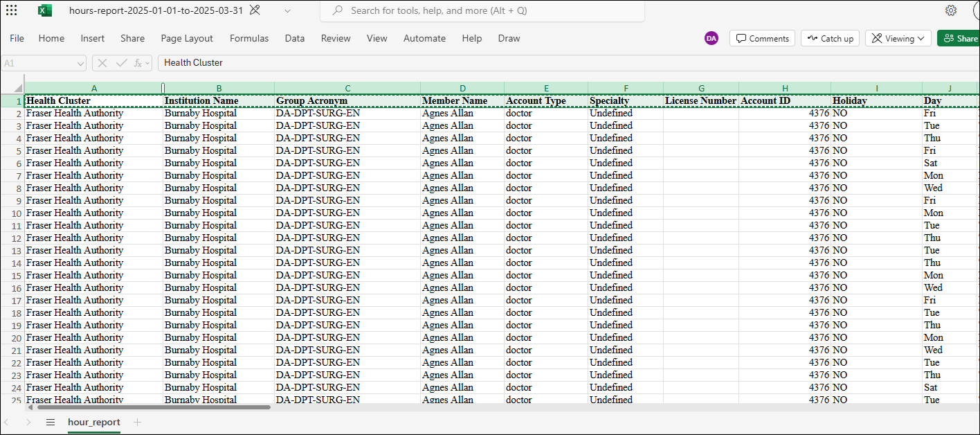Select row 5 header
This screenshot has height=435, width=980.
pyautogui.click(x=12, y=150)
